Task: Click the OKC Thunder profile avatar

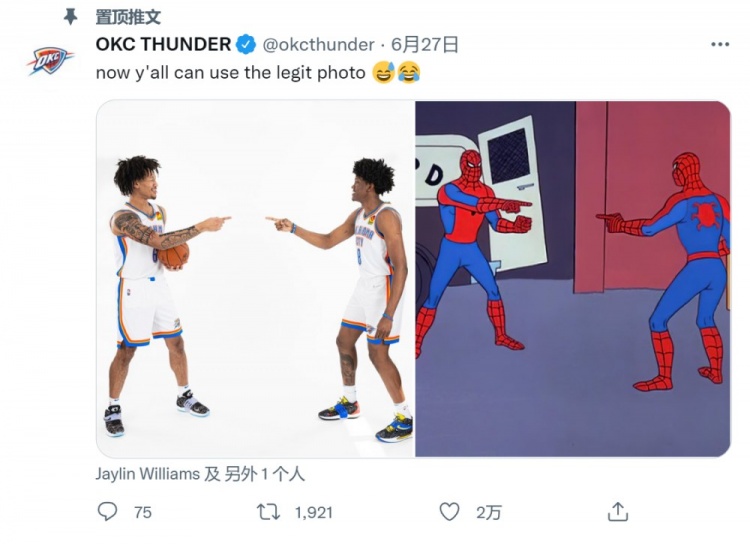Action: [x=50, y=60]
